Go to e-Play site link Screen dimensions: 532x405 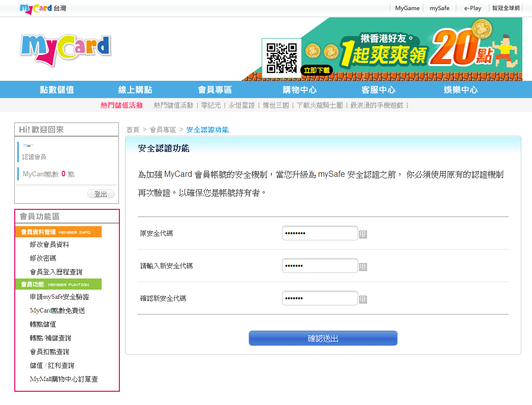pyautogui.click(x=473, y=8)
